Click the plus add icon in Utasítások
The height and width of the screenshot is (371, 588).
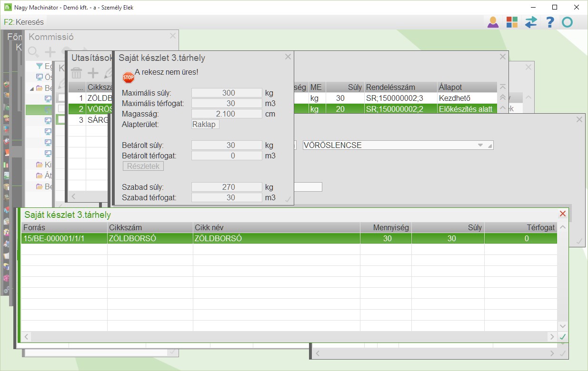[93, 73]
